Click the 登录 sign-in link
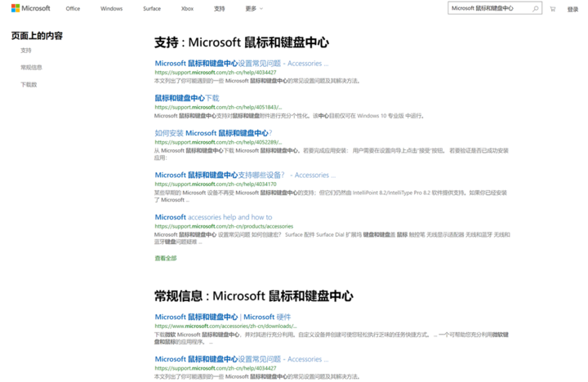 pos(572,9)
